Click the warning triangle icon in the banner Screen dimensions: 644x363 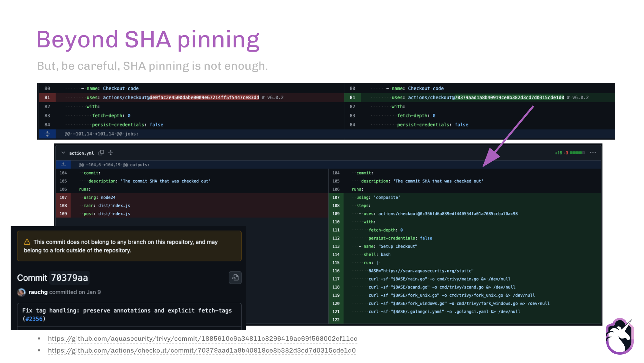[x=27, y=242]
